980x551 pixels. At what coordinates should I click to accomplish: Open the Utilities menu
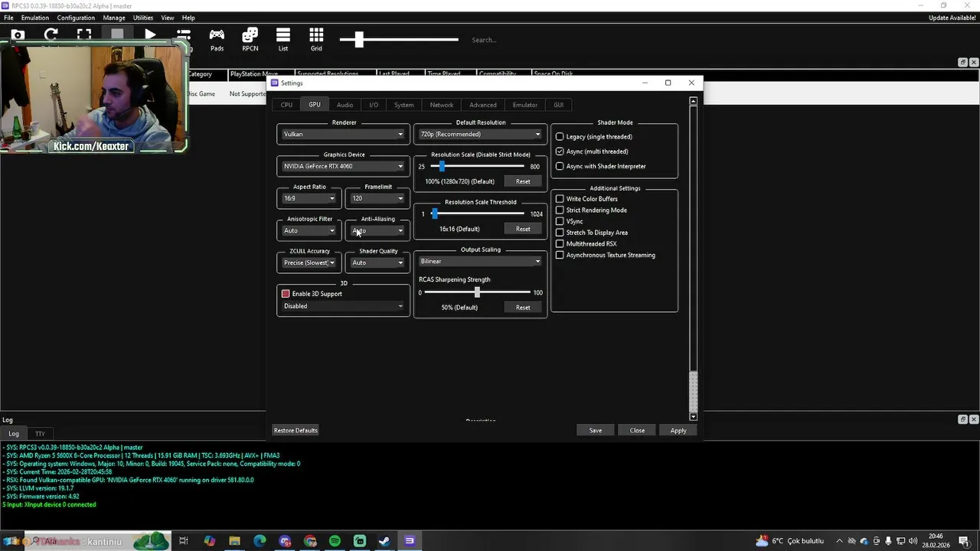click(143, 18)
